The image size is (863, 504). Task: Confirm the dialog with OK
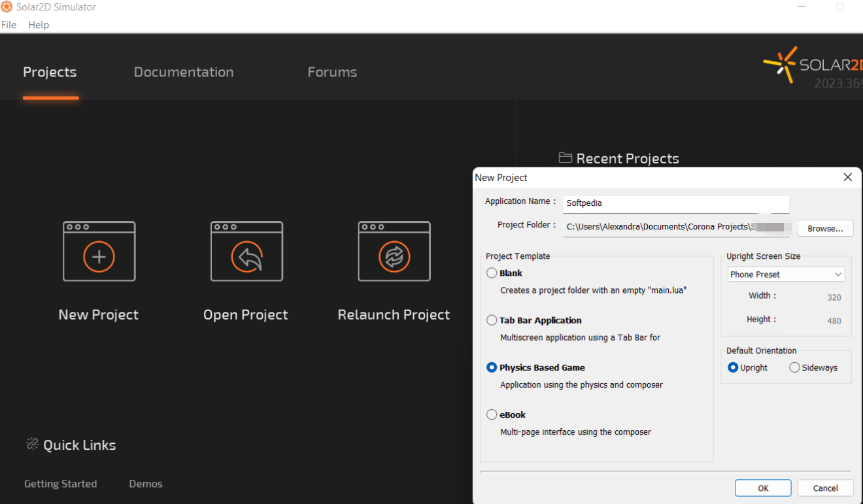pyautogui.click(x=763, y=488)
